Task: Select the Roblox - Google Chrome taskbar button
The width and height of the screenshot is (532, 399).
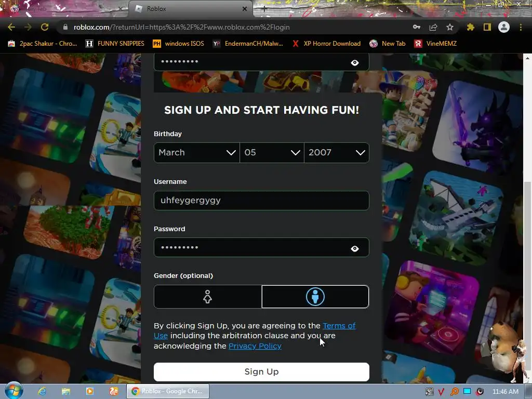Action: (x=168, y=391)
